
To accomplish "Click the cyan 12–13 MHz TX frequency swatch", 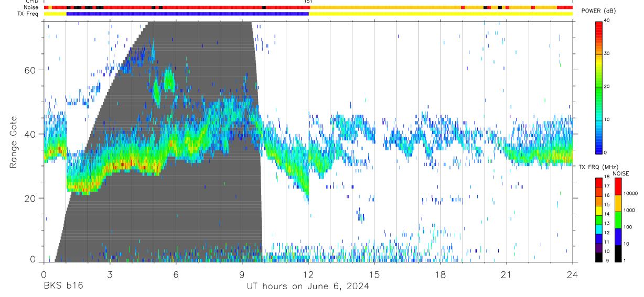I will click(x=598, y=229).
